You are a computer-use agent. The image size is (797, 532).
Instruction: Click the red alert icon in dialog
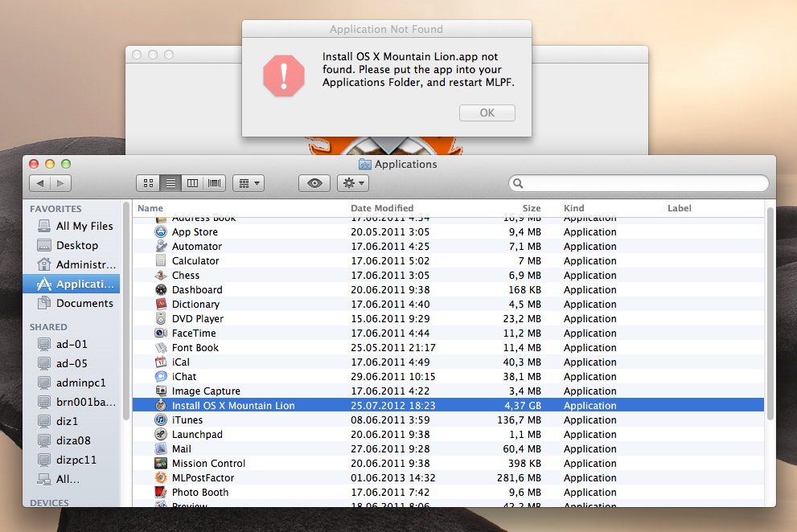(x=284, y=76)
